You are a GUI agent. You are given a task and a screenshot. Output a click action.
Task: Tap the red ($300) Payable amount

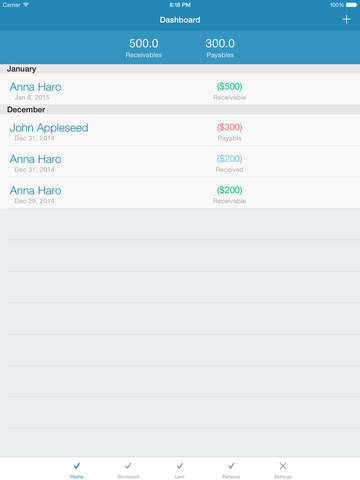(x=229, y=127)
